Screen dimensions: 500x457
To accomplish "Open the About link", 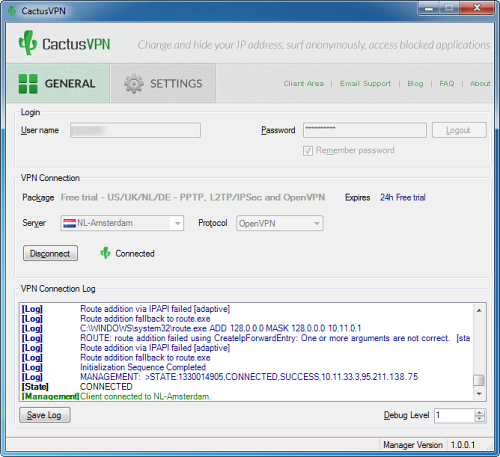I will pyautogui.click(x=480, y=83).
